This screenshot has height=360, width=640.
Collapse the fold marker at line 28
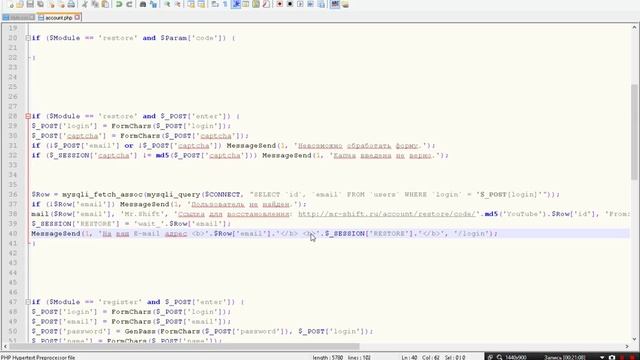[28, 116]
